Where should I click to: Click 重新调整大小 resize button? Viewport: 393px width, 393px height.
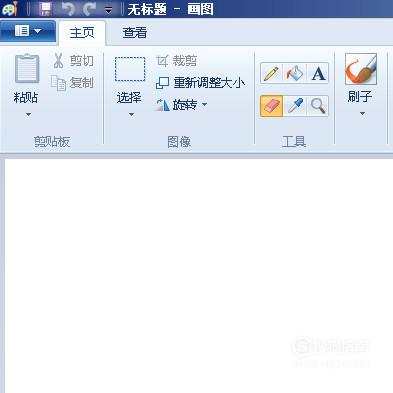point(200,83)
